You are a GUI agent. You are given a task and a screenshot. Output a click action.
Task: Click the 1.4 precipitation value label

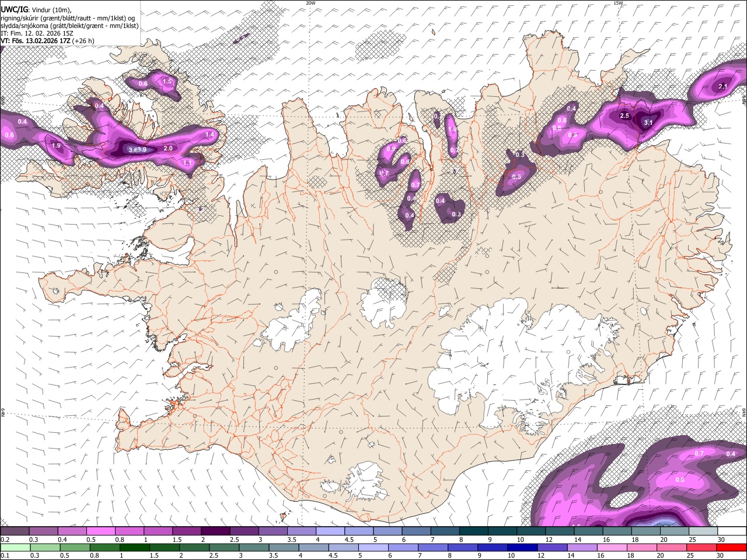(x=211, y=134)
